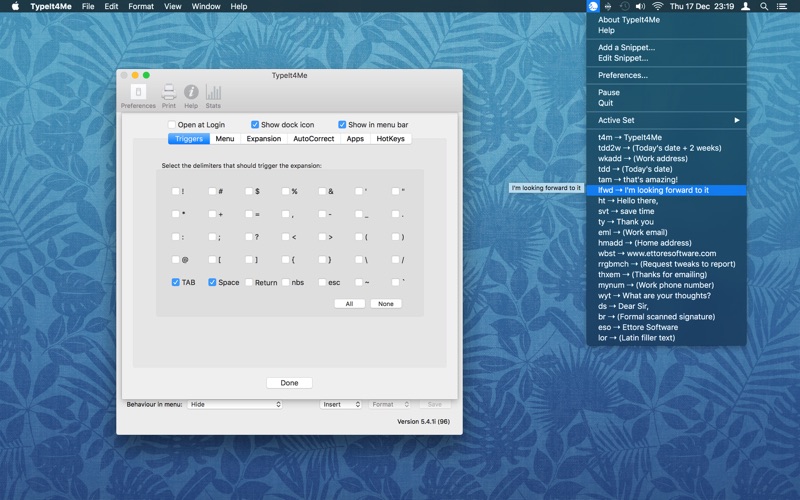Open Spotlight search magnifier icon
Image resolution: width=800 pixels, height=500 pixels.
coord(764,6)
